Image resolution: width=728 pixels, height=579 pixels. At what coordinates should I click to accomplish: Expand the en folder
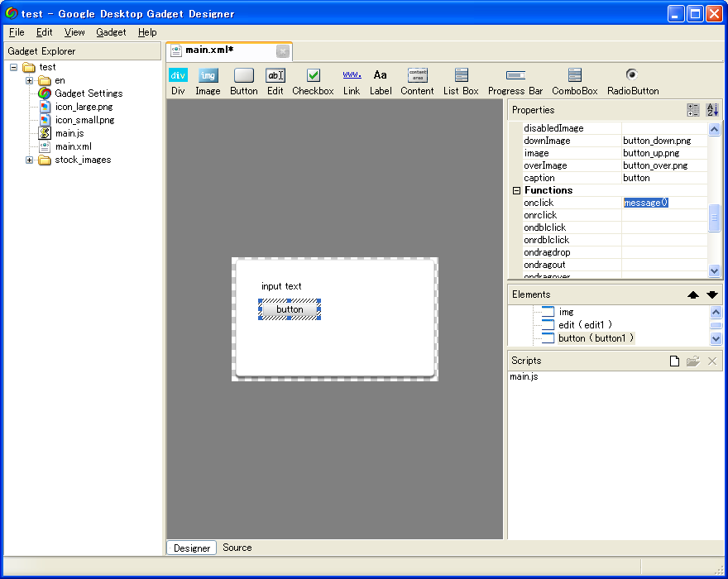30,80
